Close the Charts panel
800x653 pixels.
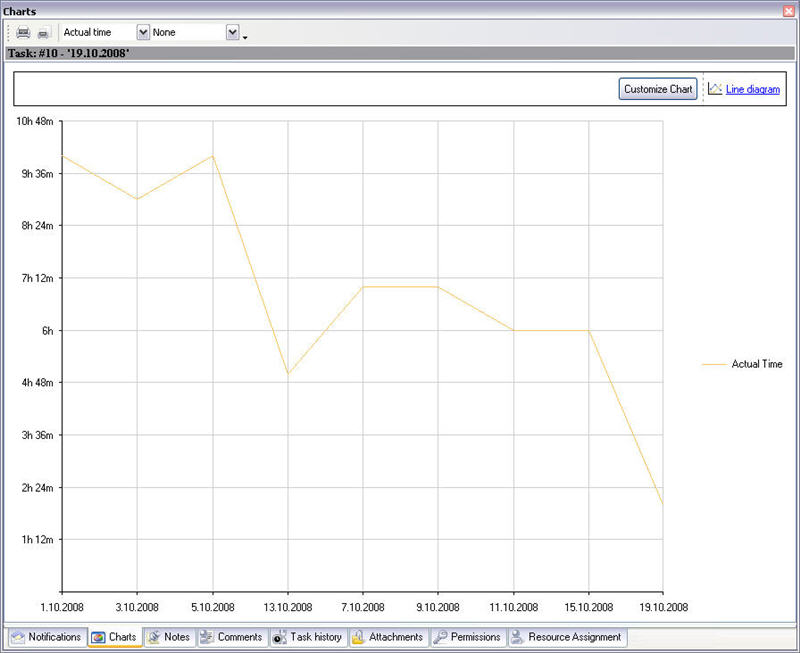tap(789, 11)
